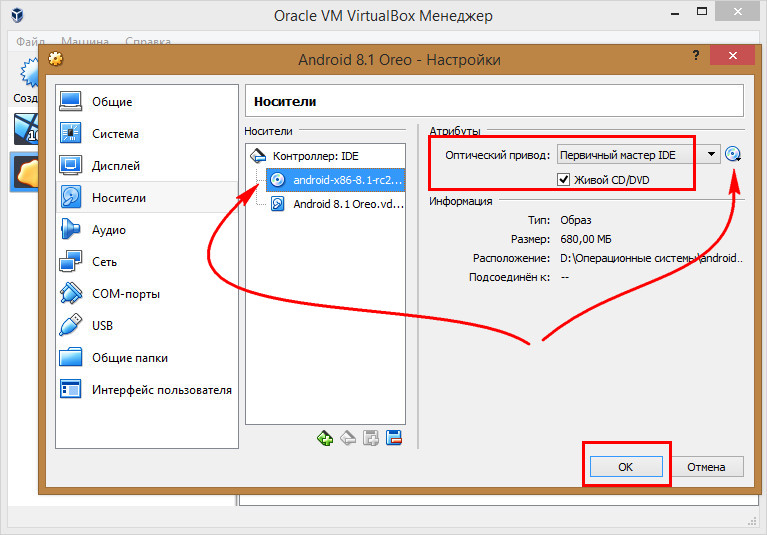Click the remove attachment icon
The image size is (767, 535).
[394, 438]
